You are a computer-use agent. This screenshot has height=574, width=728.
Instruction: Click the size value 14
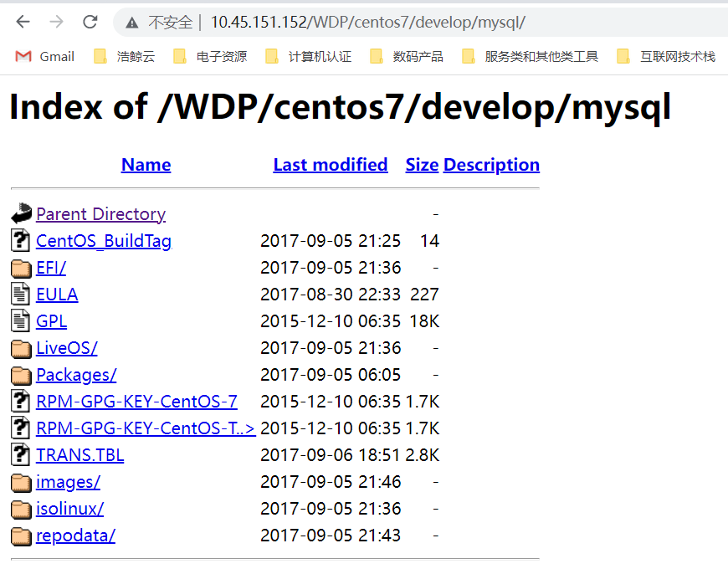coord(429,241)
